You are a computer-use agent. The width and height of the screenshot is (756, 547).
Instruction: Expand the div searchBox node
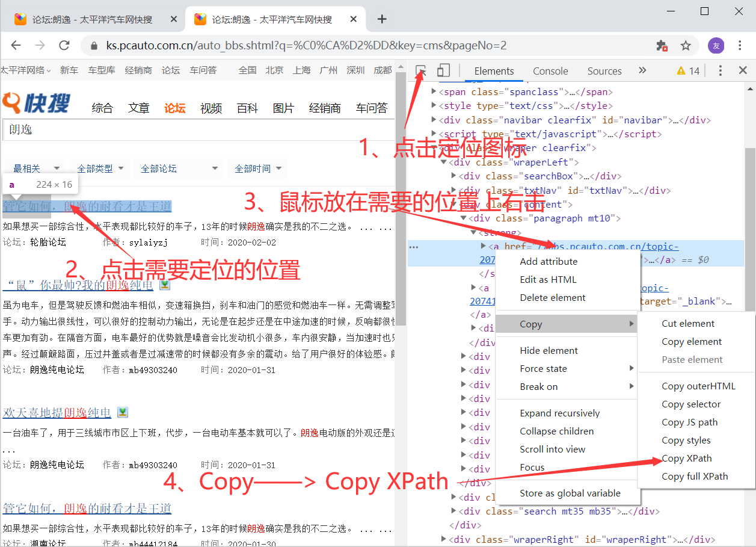click(x=454, y=176)
